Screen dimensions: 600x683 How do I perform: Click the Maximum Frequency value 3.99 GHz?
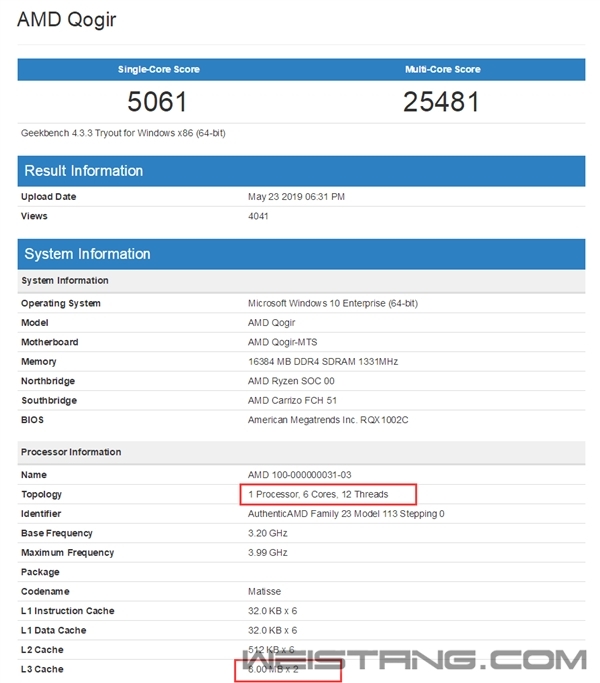click(268, 552)
